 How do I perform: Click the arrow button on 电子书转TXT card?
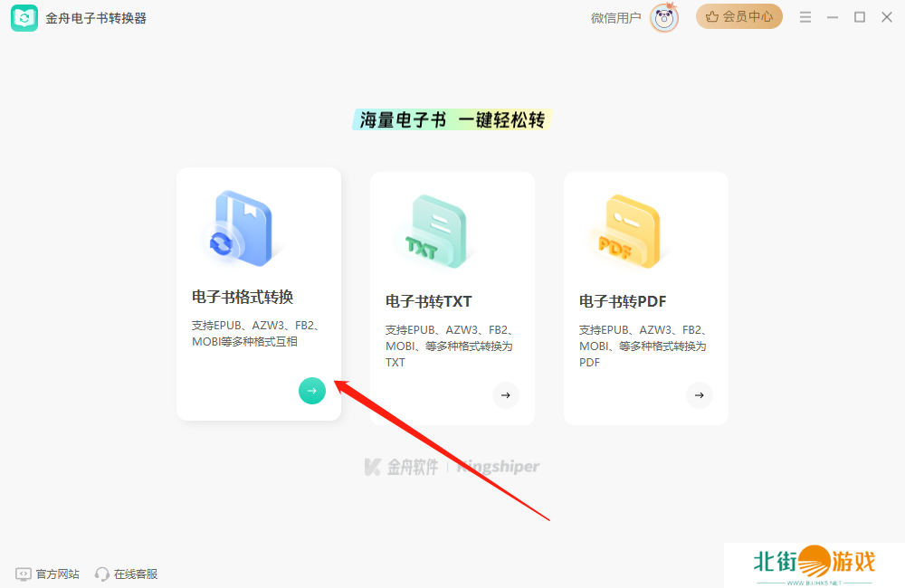coord(505,395)
